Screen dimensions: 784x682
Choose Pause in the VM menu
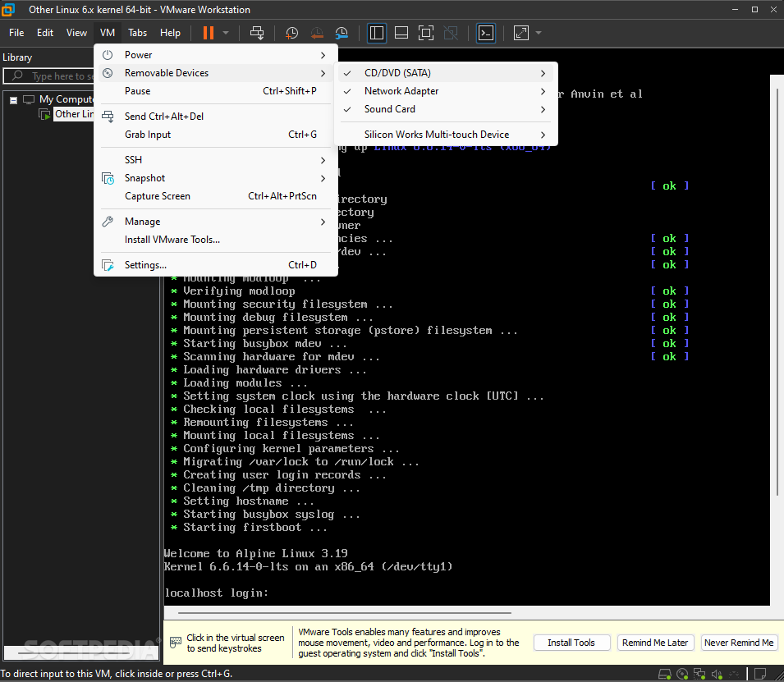coord(216,91)
